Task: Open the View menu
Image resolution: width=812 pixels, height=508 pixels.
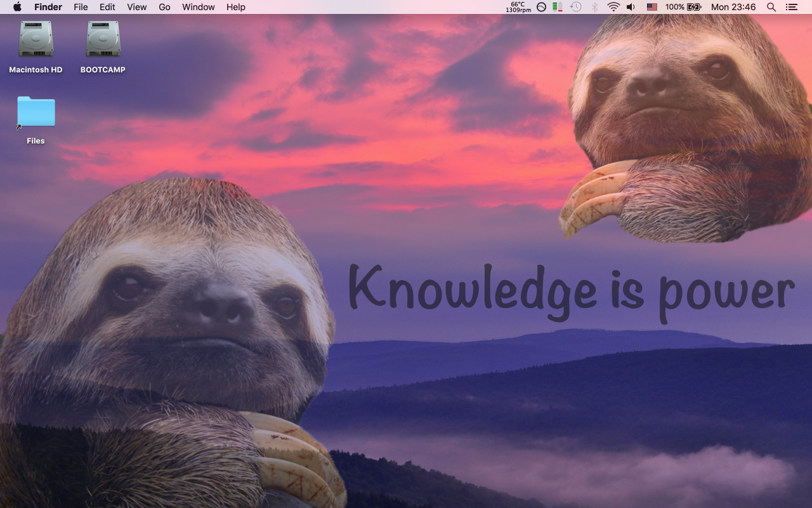Action: [136, 7]
